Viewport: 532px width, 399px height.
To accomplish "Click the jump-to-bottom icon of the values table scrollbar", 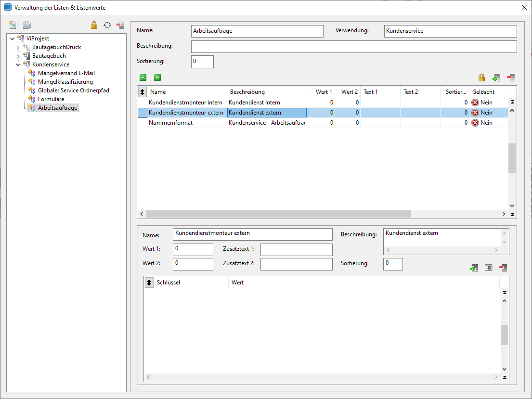I will click(x=512, y=214).
